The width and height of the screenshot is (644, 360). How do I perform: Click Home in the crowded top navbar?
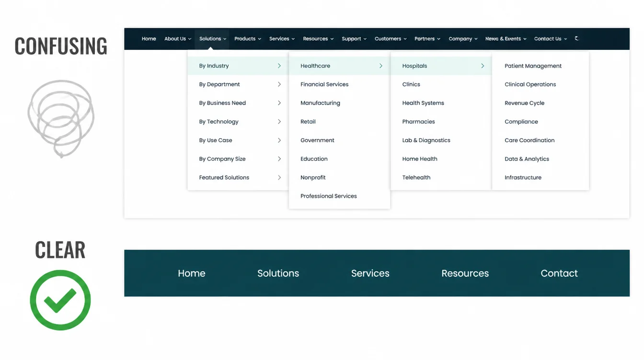pyautogui.click(x=149, y=39)
